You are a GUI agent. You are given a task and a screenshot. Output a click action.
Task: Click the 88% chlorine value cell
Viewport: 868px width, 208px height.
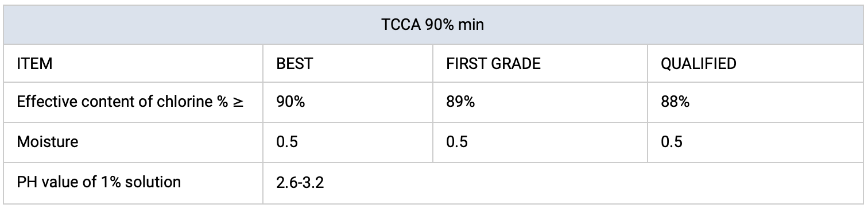755,103
